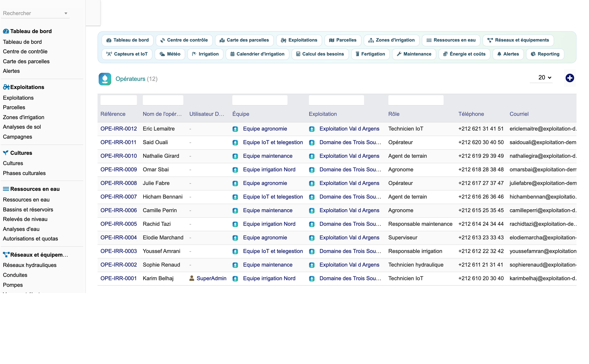Click Cultures seedling icon in sidebar
589x364 pixels.
(x=6, y=153)
